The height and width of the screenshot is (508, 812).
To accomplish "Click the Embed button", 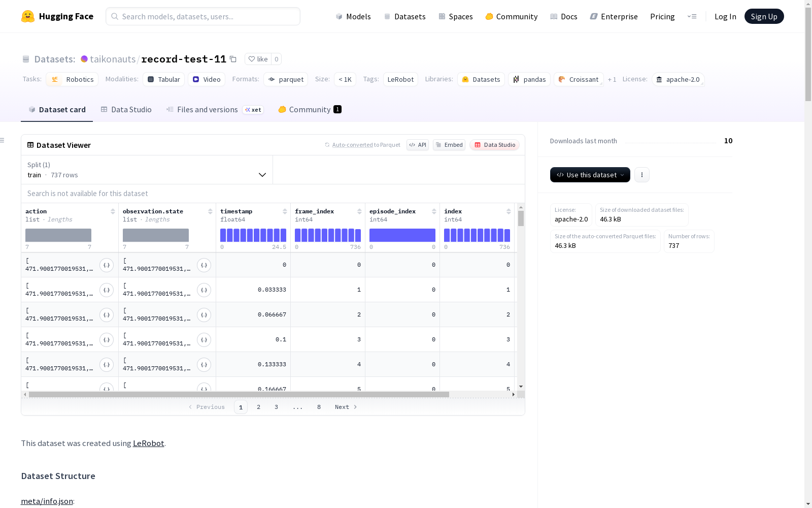I will point(449,145).
